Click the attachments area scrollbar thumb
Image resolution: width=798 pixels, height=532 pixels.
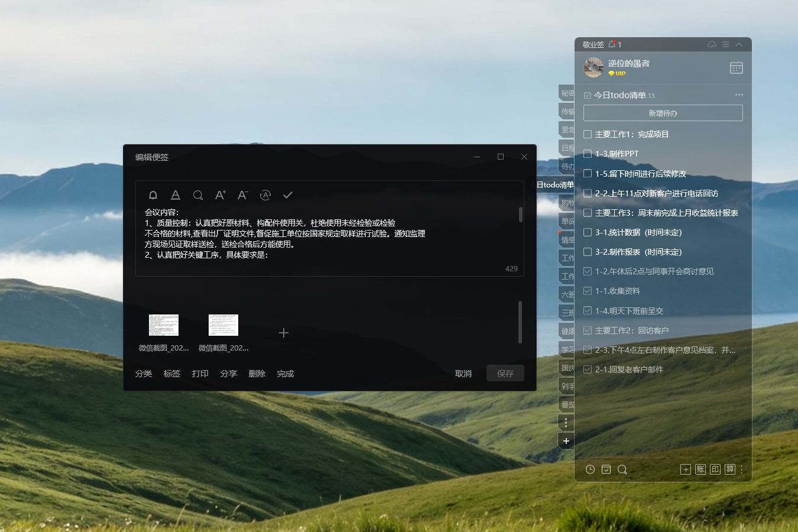pos(520,322)
